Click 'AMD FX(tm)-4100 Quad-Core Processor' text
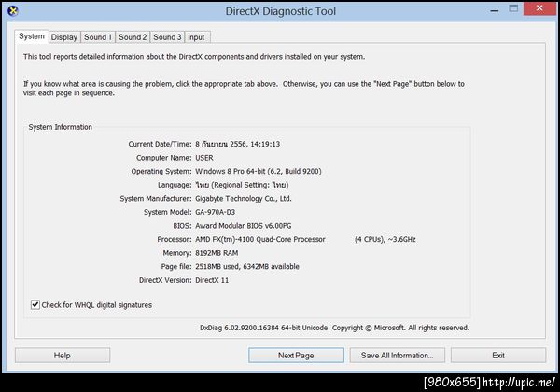Screen dimensions: 560x392 260,239
